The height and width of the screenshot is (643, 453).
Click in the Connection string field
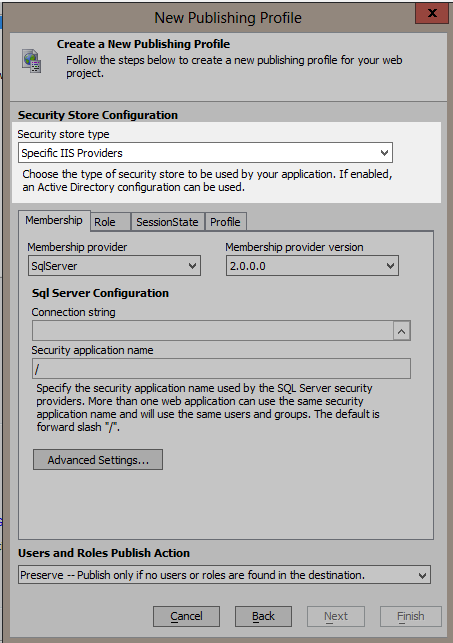point(213,331)
